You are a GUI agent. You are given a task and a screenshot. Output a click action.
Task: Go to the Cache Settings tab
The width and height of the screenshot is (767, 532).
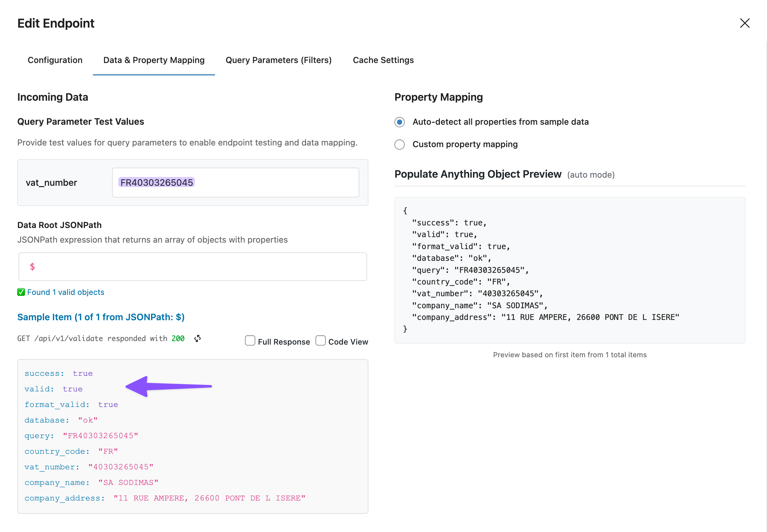pos(383,60)
